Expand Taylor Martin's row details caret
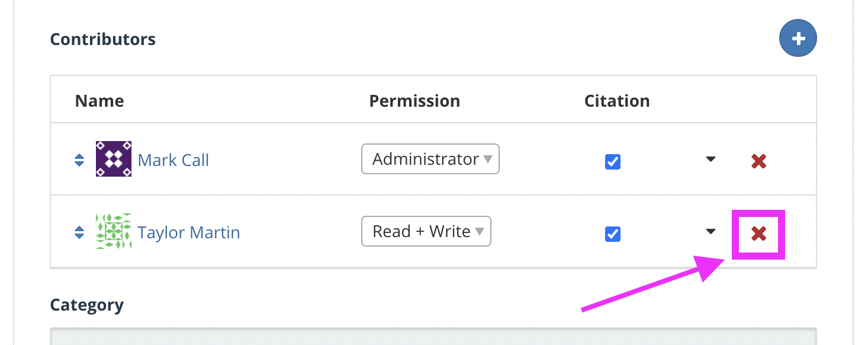The height and width of the screenshot is (345, 868). pos(711,232)
